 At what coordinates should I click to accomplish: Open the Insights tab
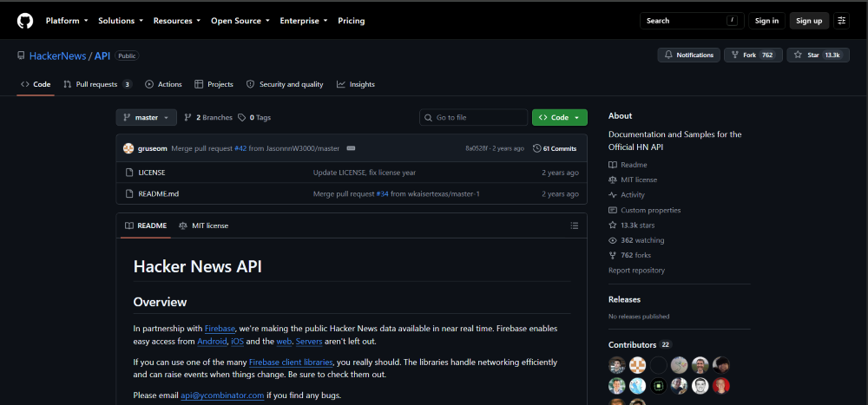coord(355,84)
